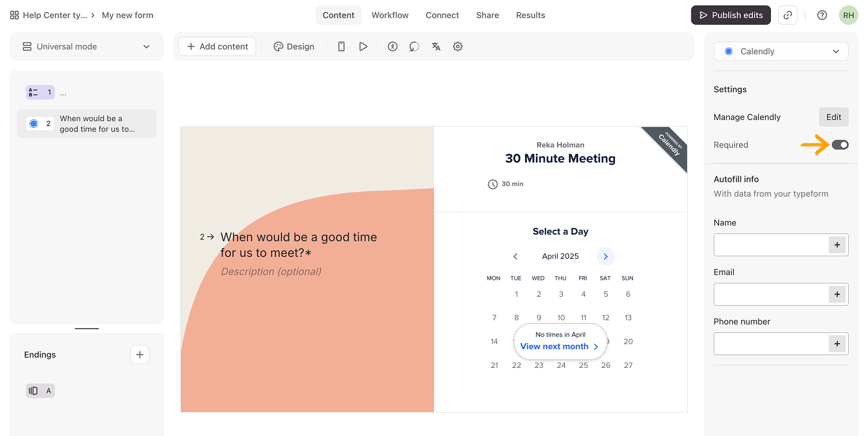Click Add content button
The height and width of the screenshot is (436, 868).
coord(218,46)
